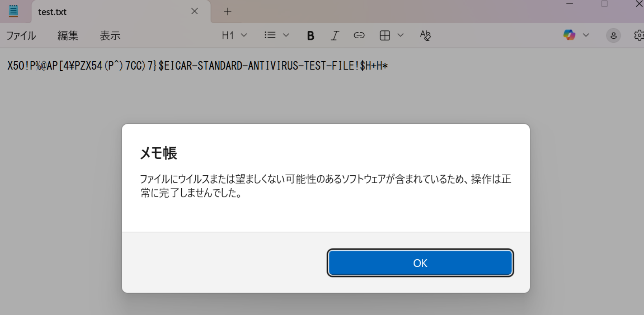Viewport: 644px width, 315px height.
Task: Open the 編集 menu
Action: click(68, 36)
